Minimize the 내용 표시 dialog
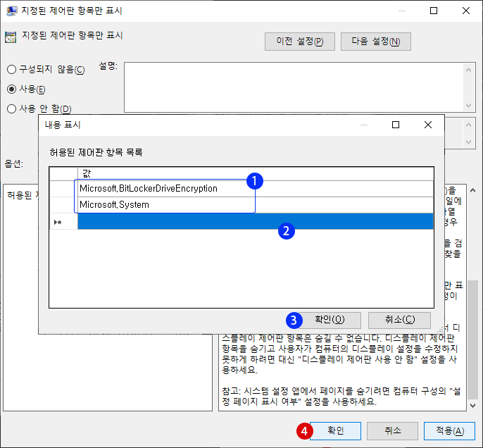This screenshot has height=448, width=483. click(x=364, y=125)
